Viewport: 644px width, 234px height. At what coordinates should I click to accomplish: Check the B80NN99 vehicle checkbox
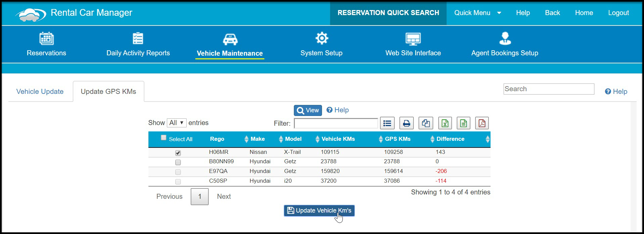(x=178, y=162)
